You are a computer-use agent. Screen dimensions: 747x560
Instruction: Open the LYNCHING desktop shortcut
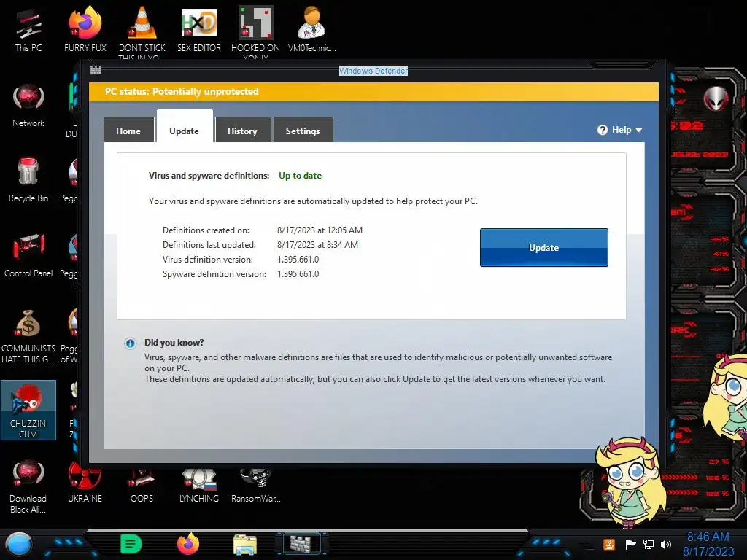[x=199, y=486]
